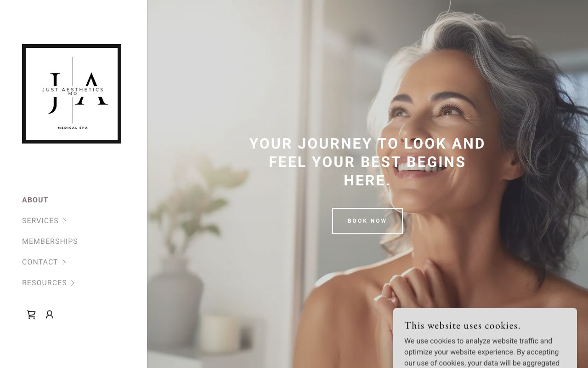Select the Services menu label
Image resolution: width=588 pixels, height=368 pixels.
tap(40, 221)
